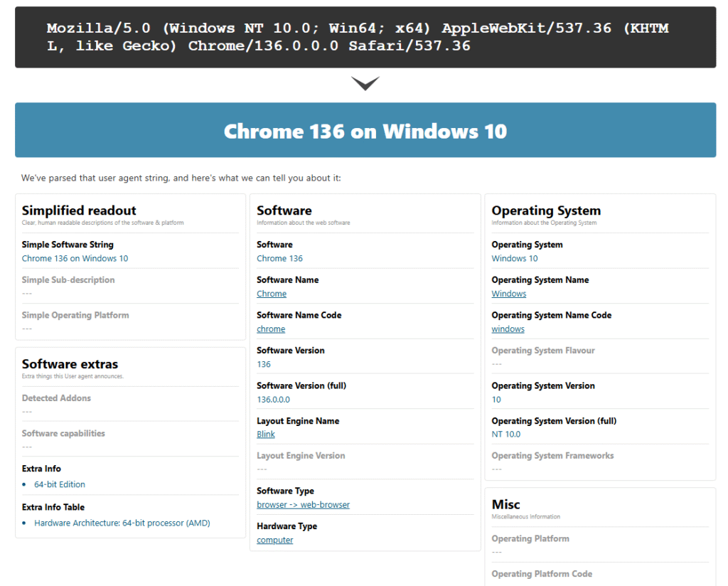Screen dimensions: 728x586
Task: Open the Blink layout engine link
Action: pos(266,434)
